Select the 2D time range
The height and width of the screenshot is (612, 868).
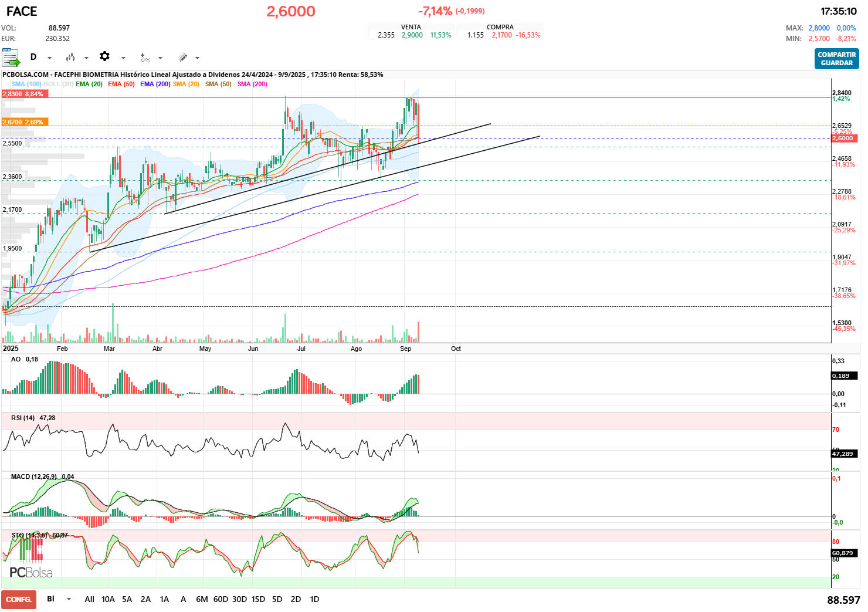296,599
